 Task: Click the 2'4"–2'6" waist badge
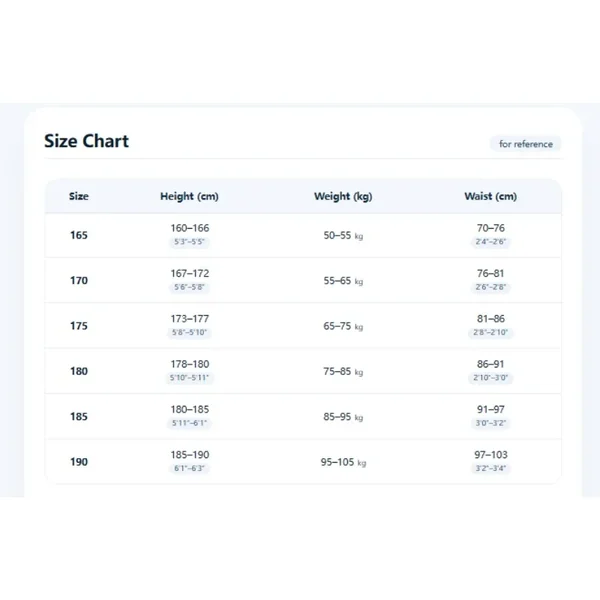pos(491,241)
